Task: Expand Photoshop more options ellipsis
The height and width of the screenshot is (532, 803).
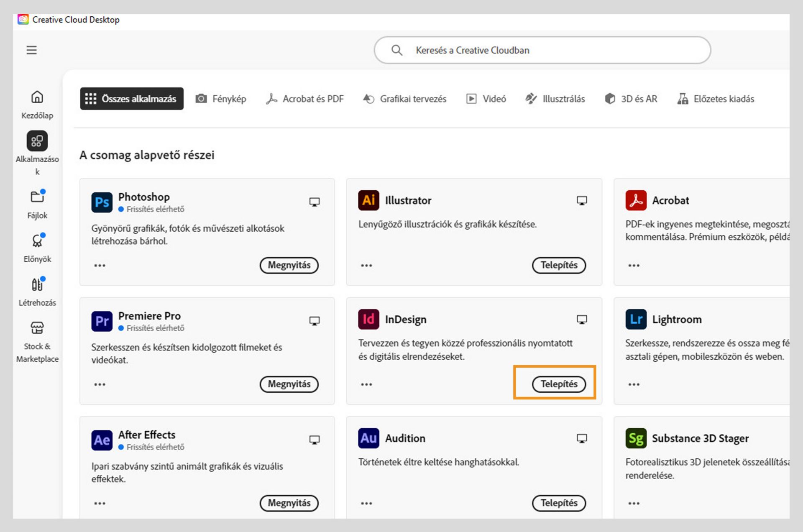Action: pos(100,266)
